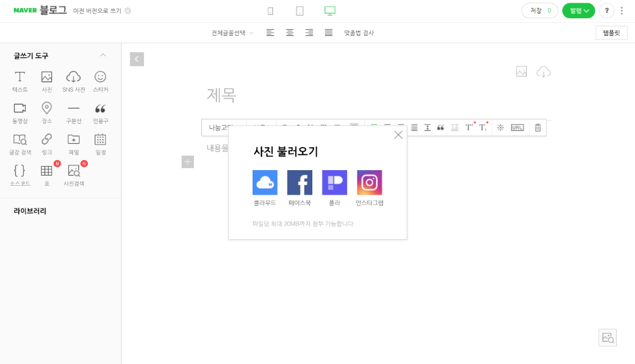
Task: Collapse sidebar with left arrow button
Action: tap(137, 59)
